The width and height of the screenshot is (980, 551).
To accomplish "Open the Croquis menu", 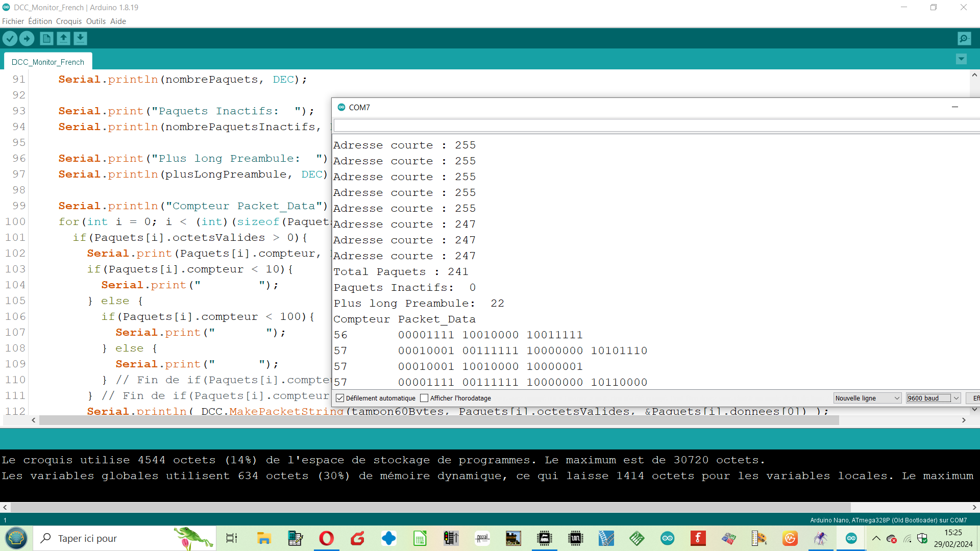I will (x=68, y=21).
